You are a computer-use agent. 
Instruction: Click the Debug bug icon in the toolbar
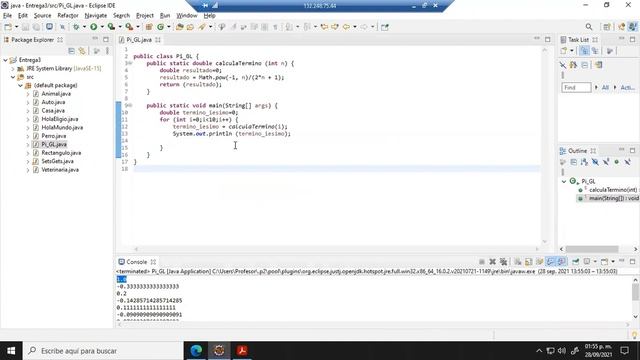(76, 27)
